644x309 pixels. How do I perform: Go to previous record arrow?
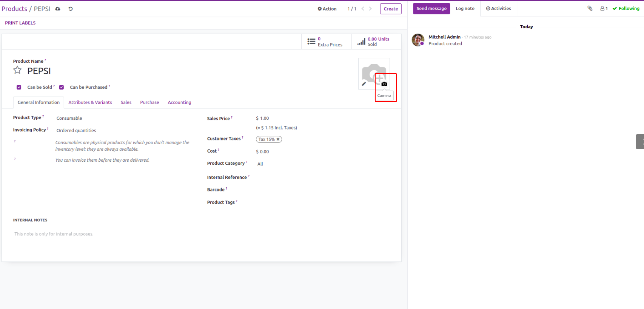point(363,9)
